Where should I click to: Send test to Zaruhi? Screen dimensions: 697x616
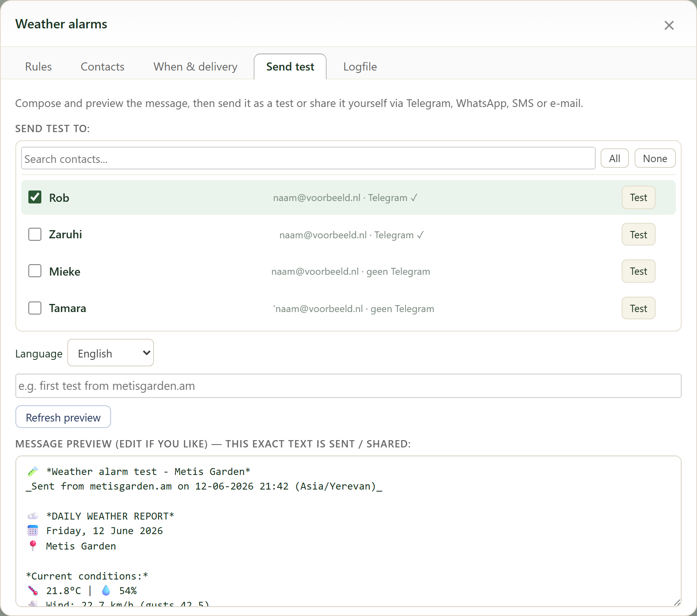(x=638, y=235)
